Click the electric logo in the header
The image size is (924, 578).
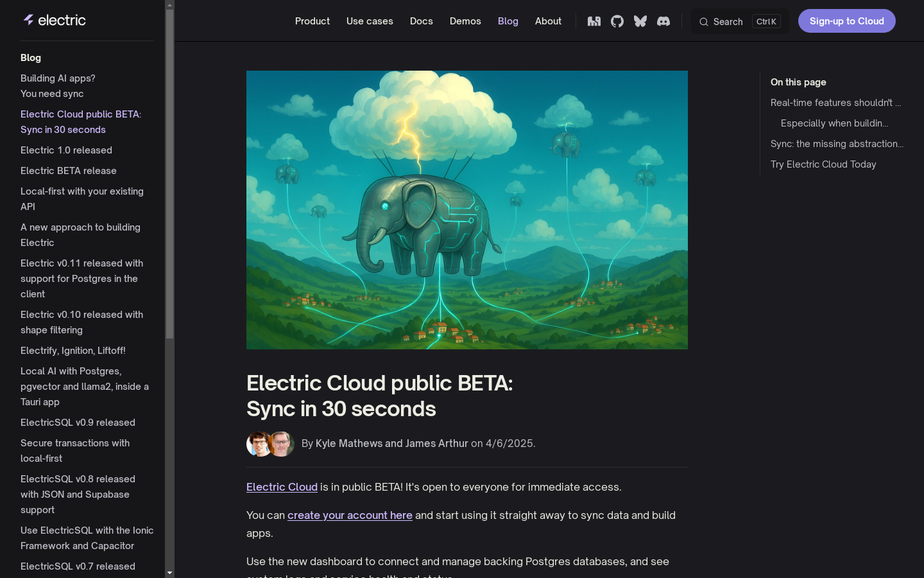[55, 20]
